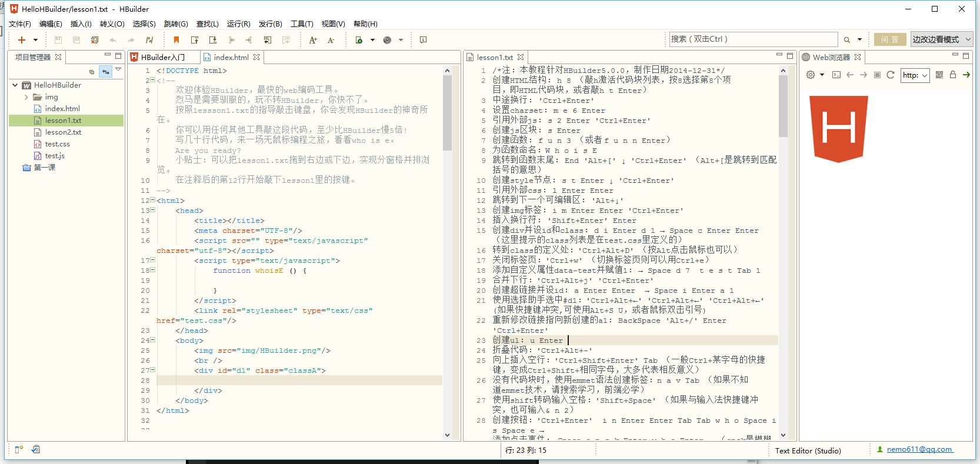Viewport: 980px width, 464px height.
Task: Close the Web浏览器 tab
Action: click(858, 57)
